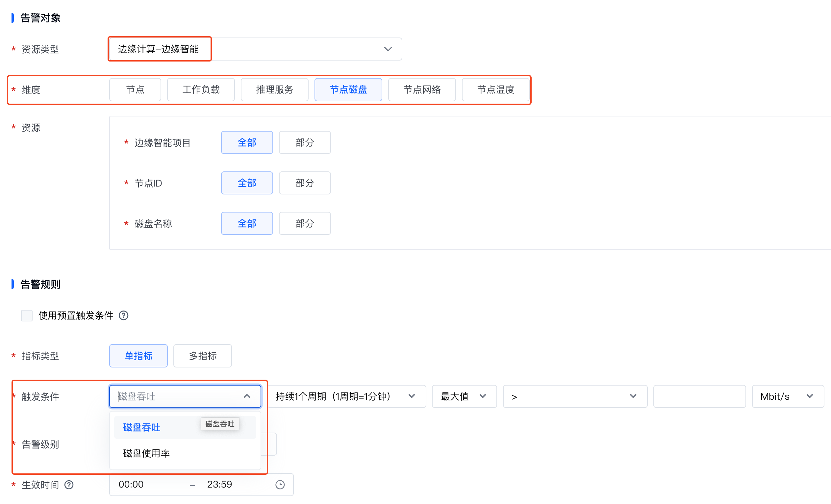831x504 pixels.
Task: Select the 工作负载 dimension option
Action: (201, 89)
